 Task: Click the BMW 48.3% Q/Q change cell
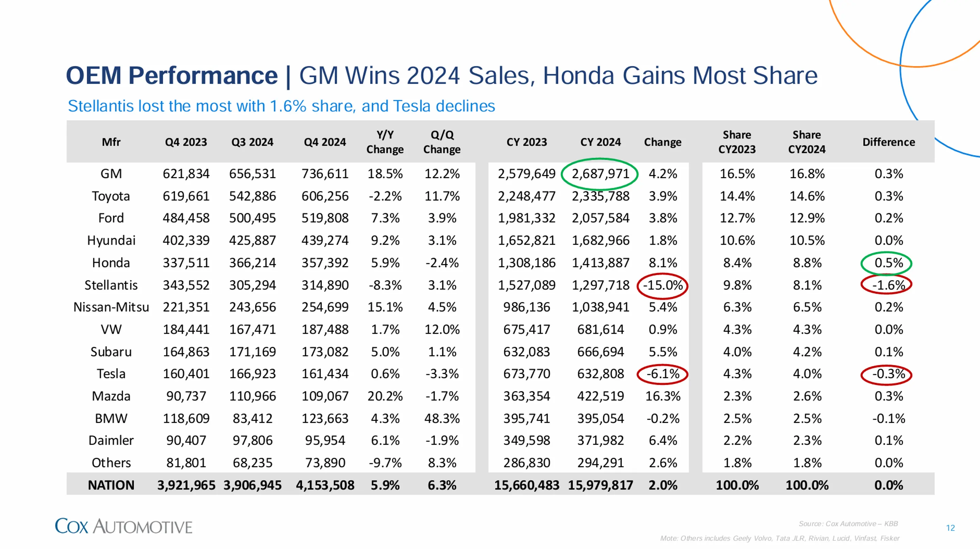[442, 419]
